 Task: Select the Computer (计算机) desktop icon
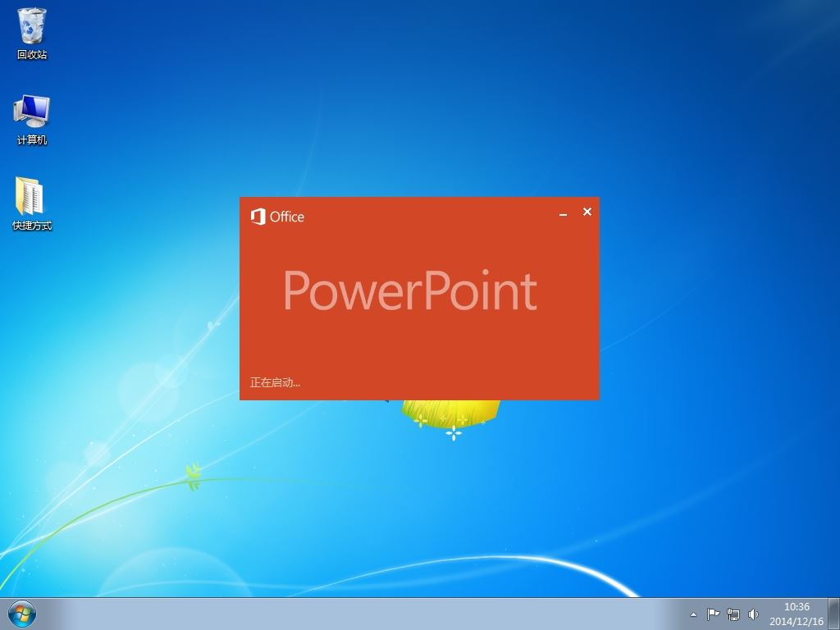click(32, 120)
